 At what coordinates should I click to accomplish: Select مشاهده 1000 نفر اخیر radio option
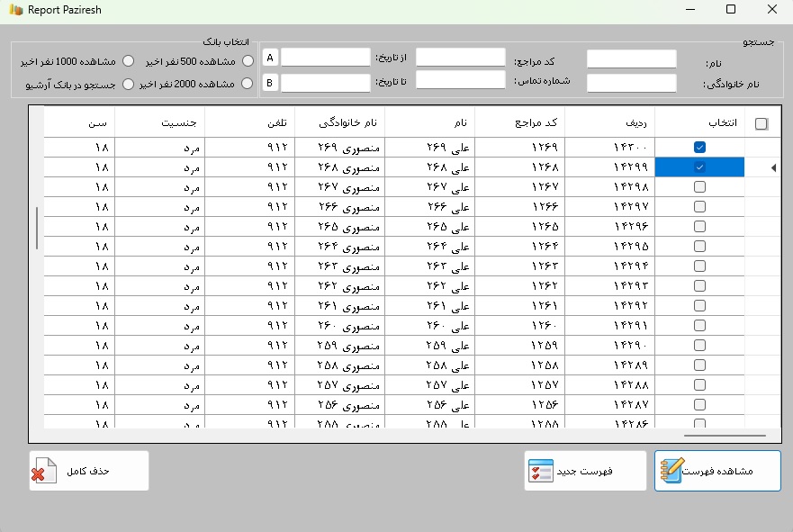pyautogui.click(x=128, y=61)
